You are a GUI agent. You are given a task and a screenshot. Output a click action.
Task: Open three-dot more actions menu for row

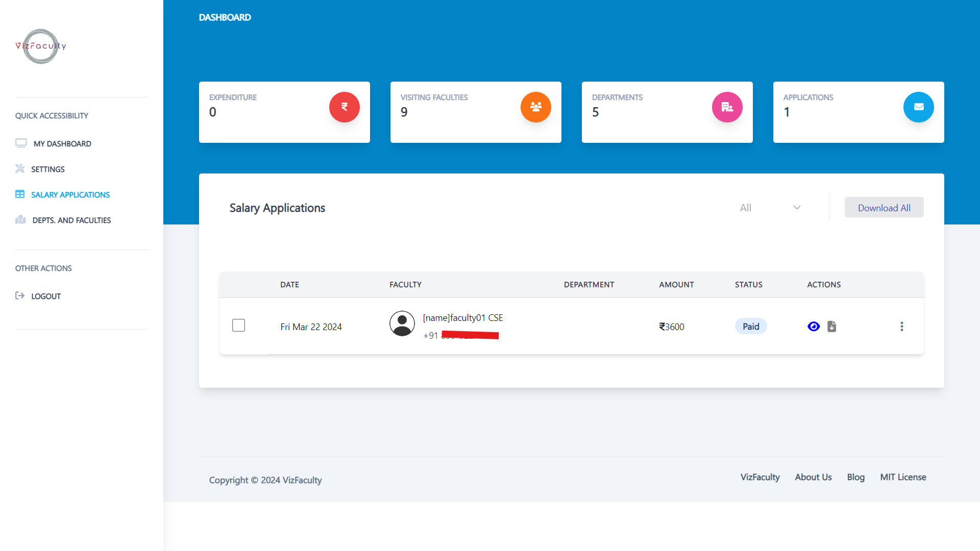[902, 327]
